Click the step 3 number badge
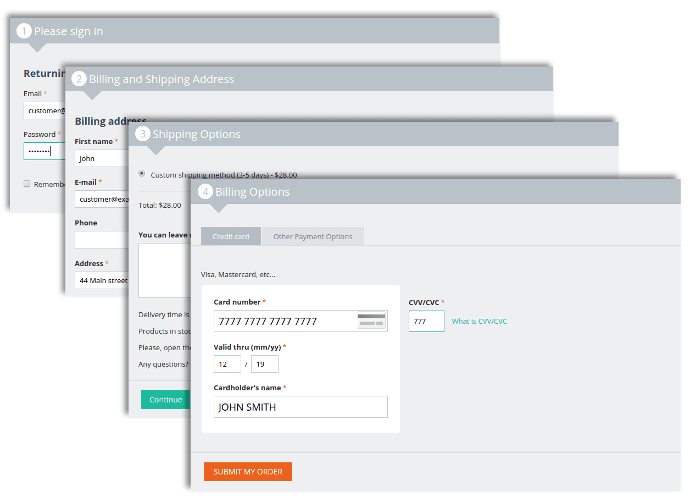 (144, 134)
